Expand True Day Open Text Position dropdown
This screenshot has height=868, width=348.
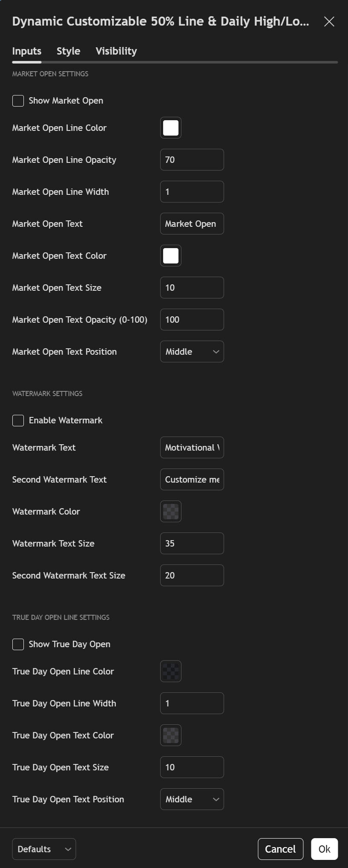pos(192,799)
